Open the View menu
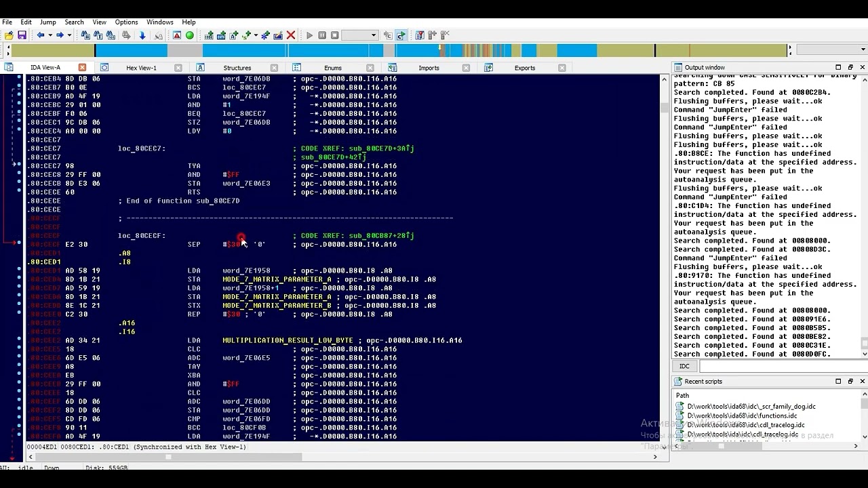This screenshot has height=488, width=868. [99, 22]
